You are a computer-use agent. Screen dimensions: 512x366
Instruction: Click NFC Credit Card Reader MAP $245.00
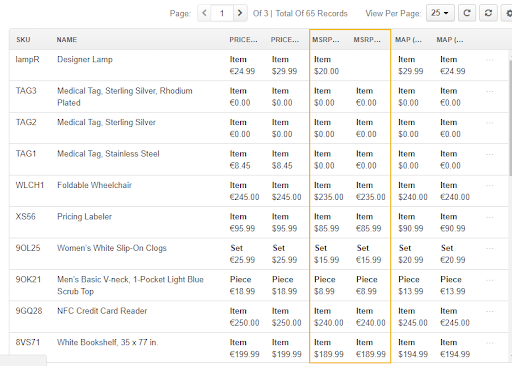413,323
